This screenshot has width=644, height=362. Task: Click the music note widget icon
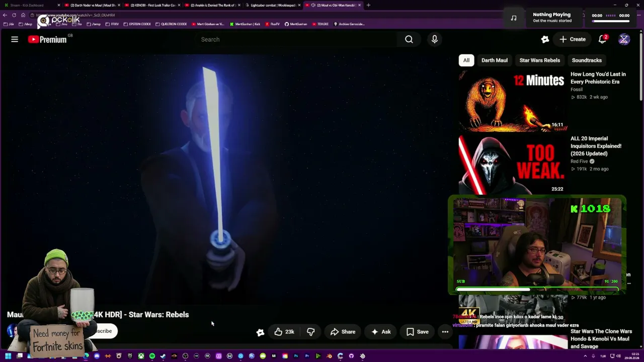(x=514, y=18)
